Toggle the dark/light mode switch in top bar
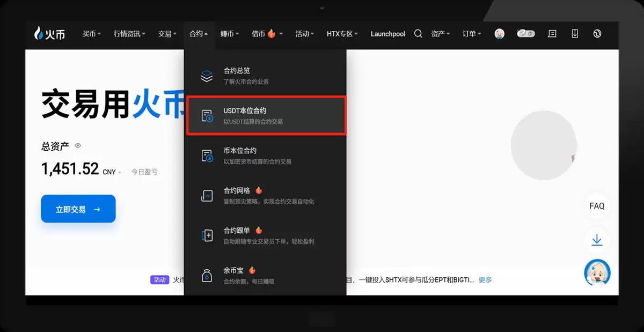644x332 pixels. click(x=525, y=33)
